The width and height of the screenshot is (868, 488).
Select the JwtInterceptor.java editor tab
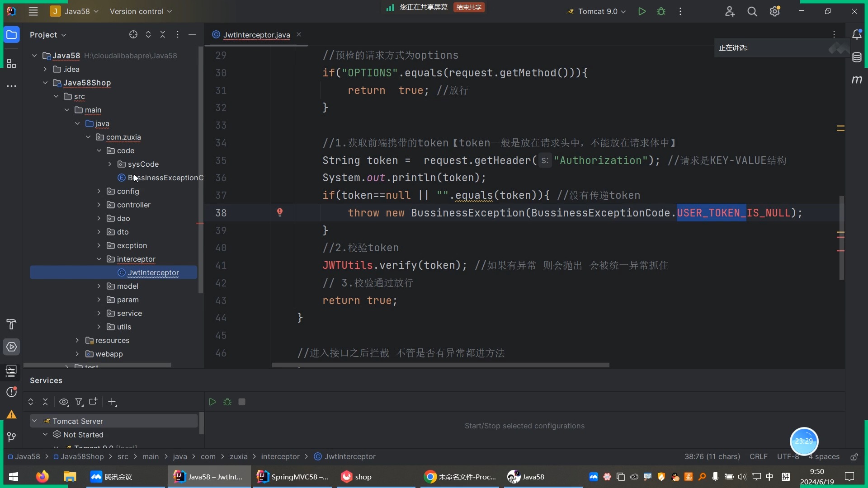[x=256, y=35]
